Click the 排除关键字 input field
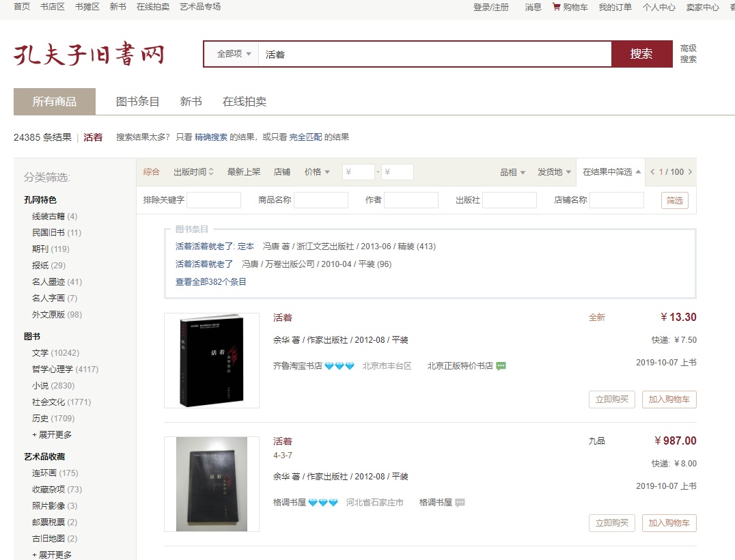 point(214,200)
